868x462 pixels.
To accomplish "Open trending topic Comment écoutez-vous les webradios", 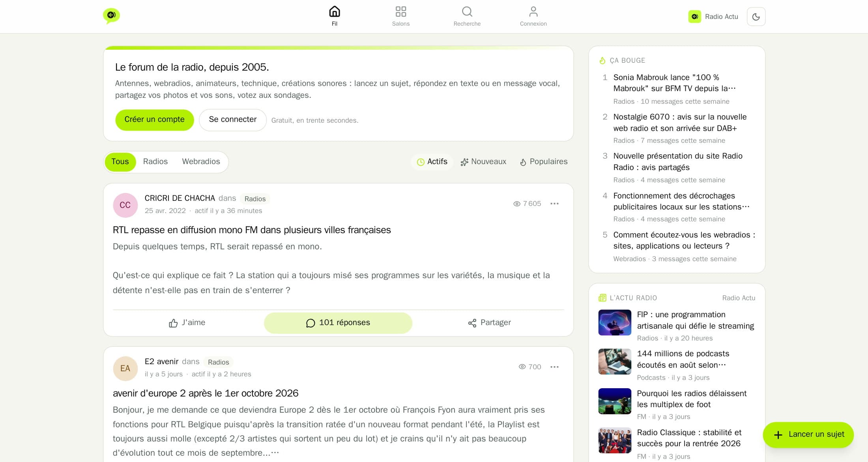I will tap(684, 240).
